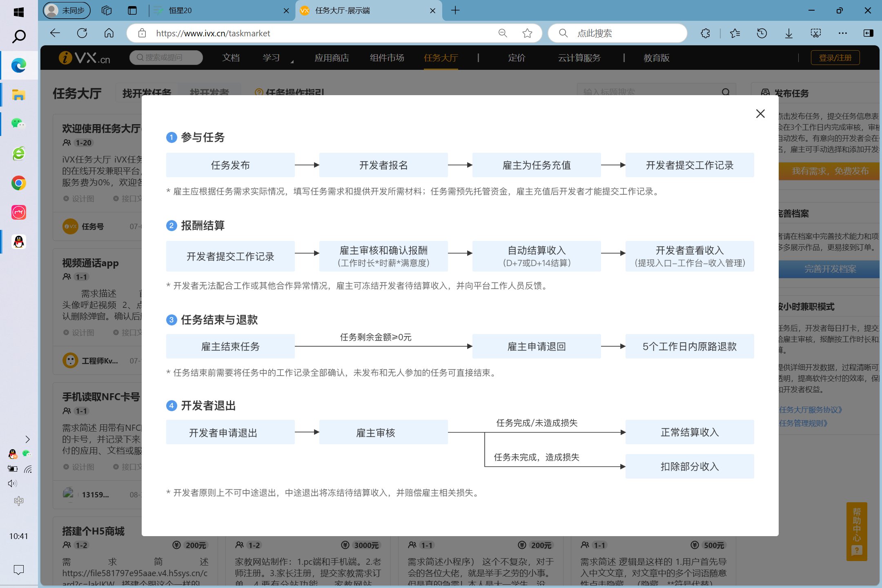Open File Explorer from taskbar
Viewport: 882px width, 588px height.
point(19,95)
